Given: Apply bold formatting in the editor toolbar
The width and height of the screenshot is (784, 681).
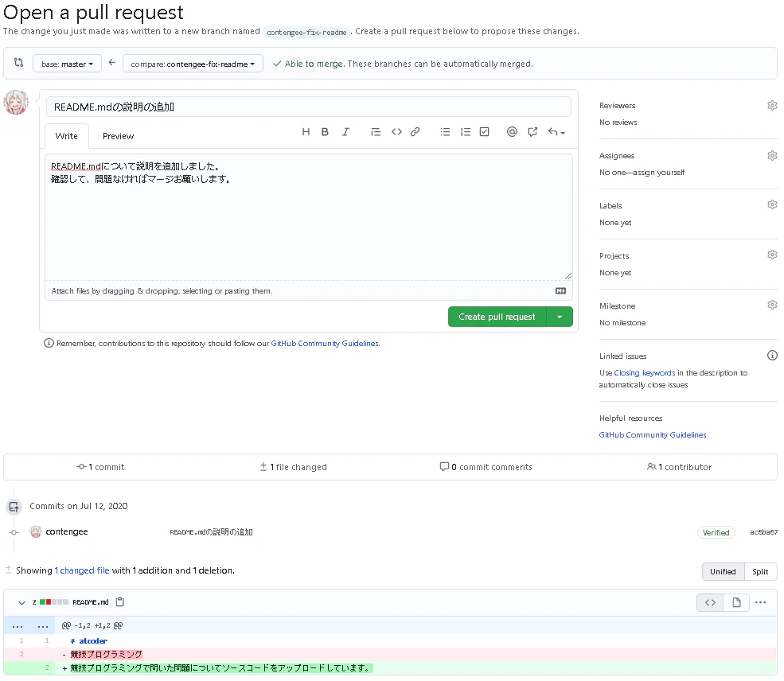Looking at the screenshot, I should pos(325,132).
